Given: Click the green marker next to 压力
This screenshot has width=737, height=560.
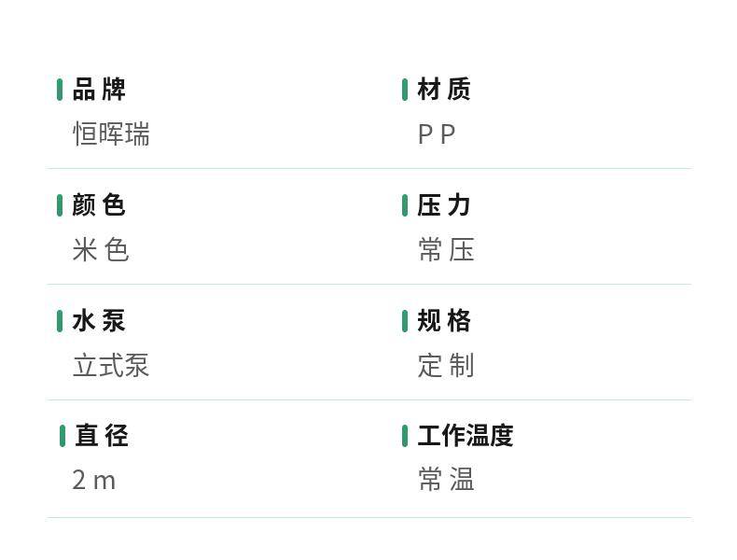Looking at the screenshot, I should (405, 205).
